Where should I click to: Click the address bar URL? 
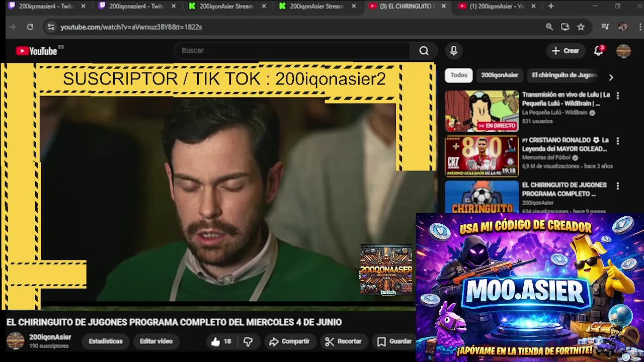point(131,27)
